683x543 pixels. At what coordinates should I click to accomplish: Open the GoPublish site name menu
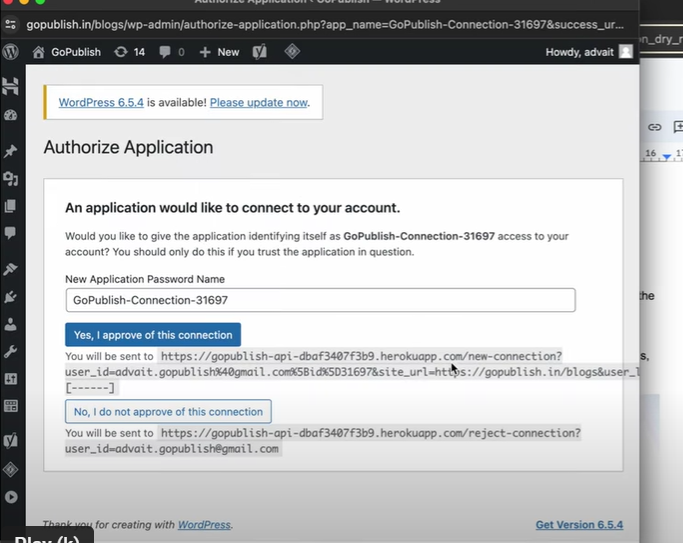[67, 52]
